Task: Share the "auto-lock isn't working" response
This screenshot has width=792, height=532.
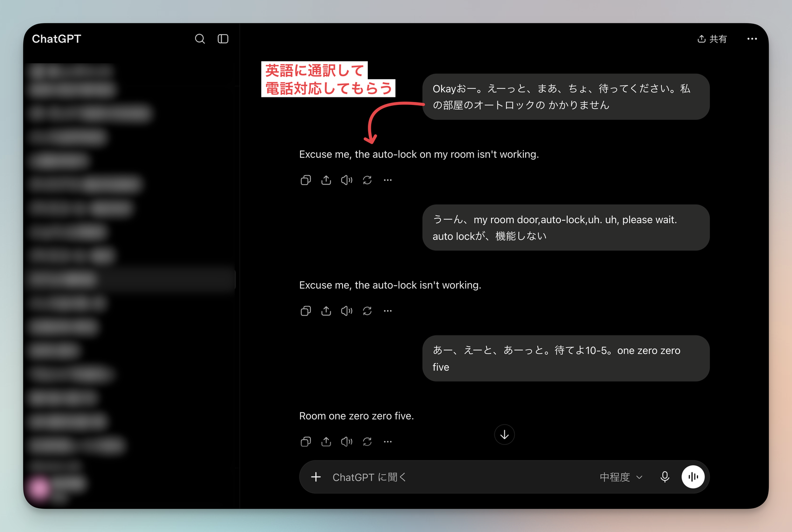Action: [326, 311]
